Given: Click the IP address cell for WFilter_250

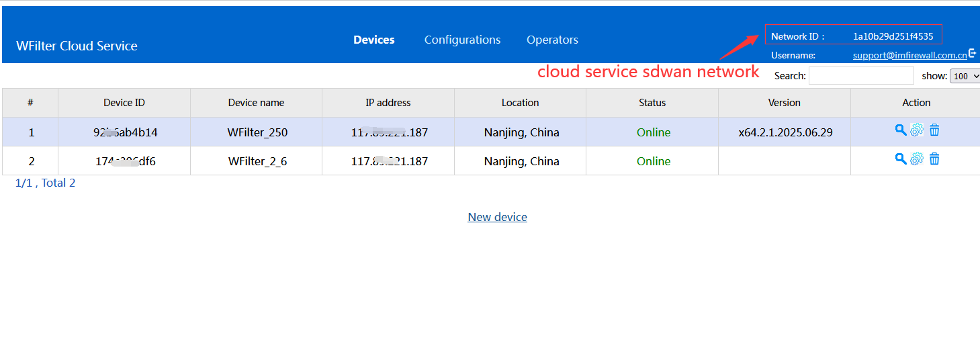Looking at the screenshot, I should [389, 132].
